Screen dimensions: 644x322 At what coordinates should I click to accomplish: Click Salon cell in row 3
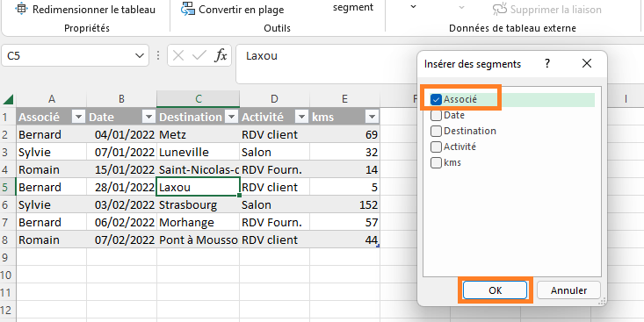point(274,152)
